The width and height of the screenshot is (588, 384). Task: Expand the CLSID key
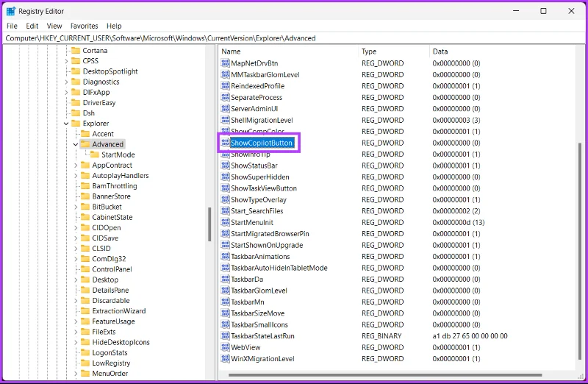[x=76, y=249]
